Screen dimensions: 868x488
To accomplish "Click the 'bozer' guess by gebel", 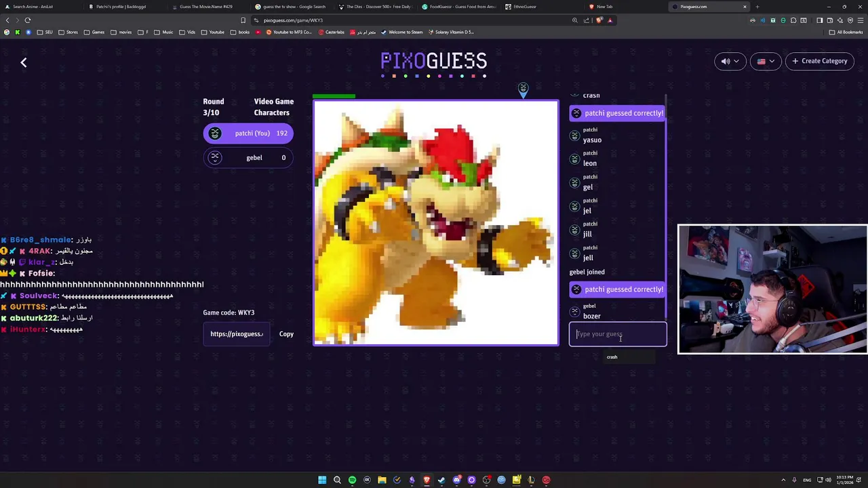I will tap(592, 316).
